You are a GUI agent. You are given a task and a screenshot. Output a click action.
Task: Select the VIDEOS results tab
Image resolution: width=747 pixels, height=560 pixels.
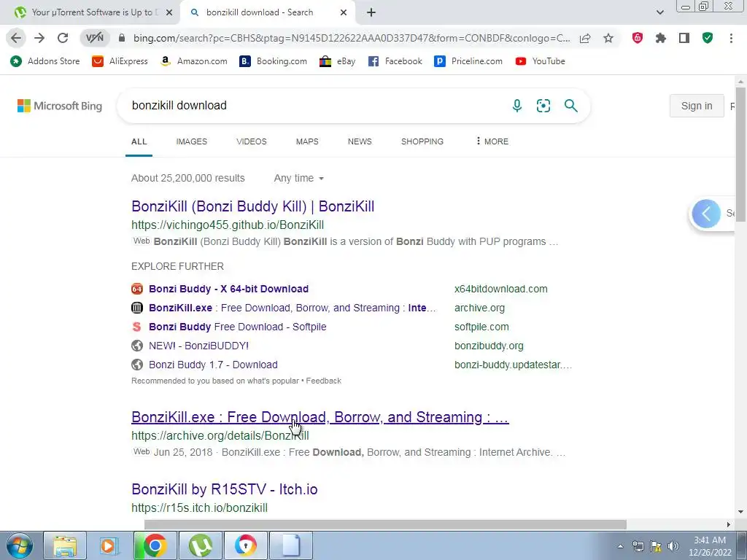(x=252, y=141)
